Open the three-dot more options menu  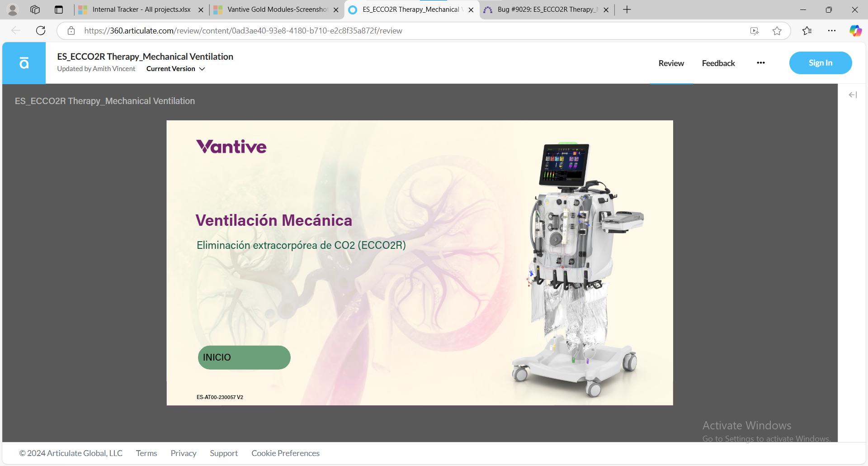(761, 63)
